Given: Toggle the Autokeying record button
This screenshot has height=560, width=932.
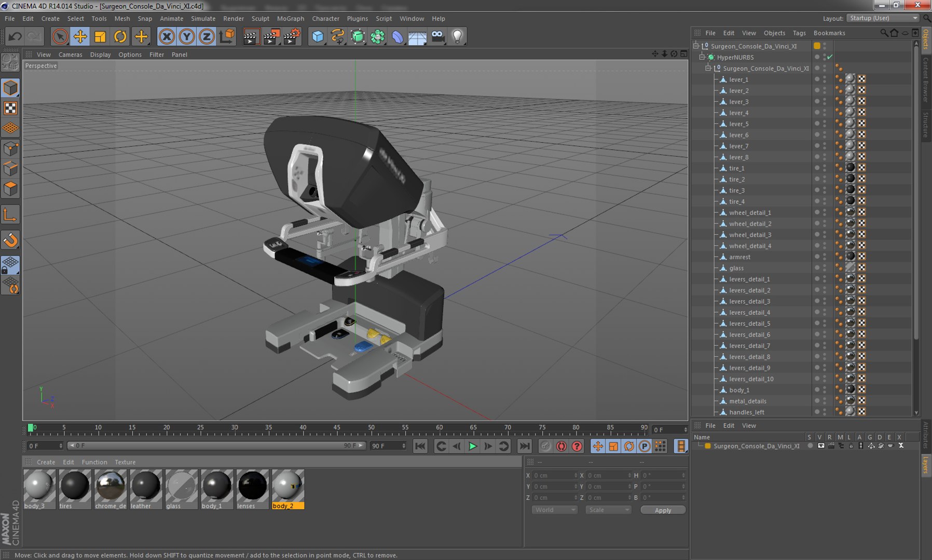Looking at the screenshot, I should pos(561,446).
